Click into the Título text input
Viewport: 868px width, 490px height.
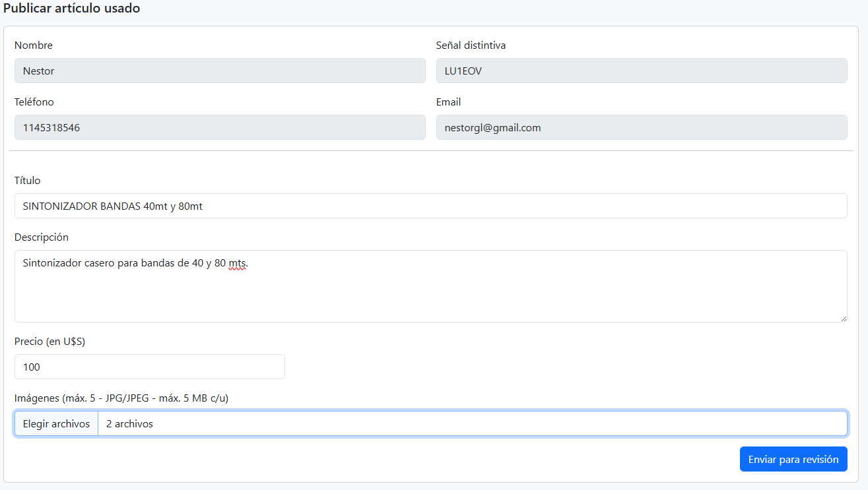click(x=430, y=206)
